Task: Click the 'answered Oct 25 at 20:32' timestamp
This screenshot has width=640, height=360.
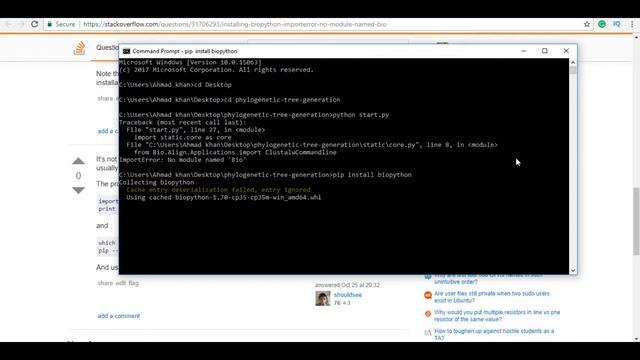Action: tap(347, 285)
